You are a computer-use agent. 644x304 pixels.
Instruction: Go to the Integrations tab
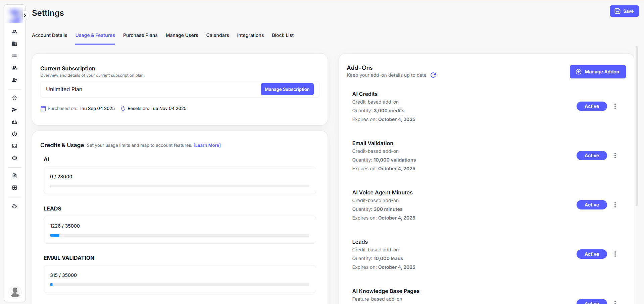pyautogui.click(x=250, y=35)
